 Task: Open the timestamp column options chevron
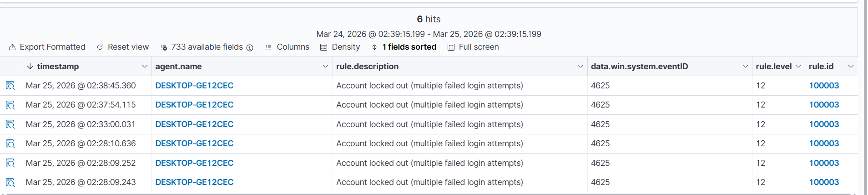145,67
